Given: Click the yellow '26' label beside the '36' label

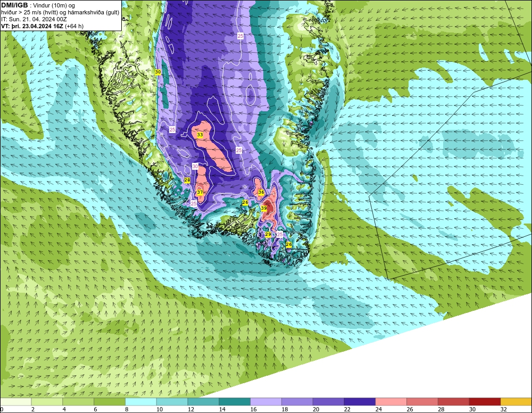Looking at the screenshot, I should [x=245, y=202].
